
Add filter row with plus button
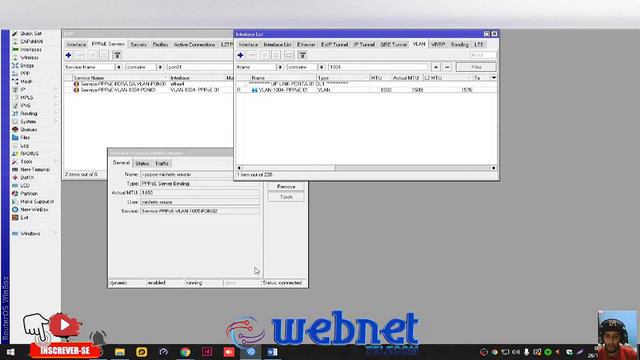coord(436,67)
